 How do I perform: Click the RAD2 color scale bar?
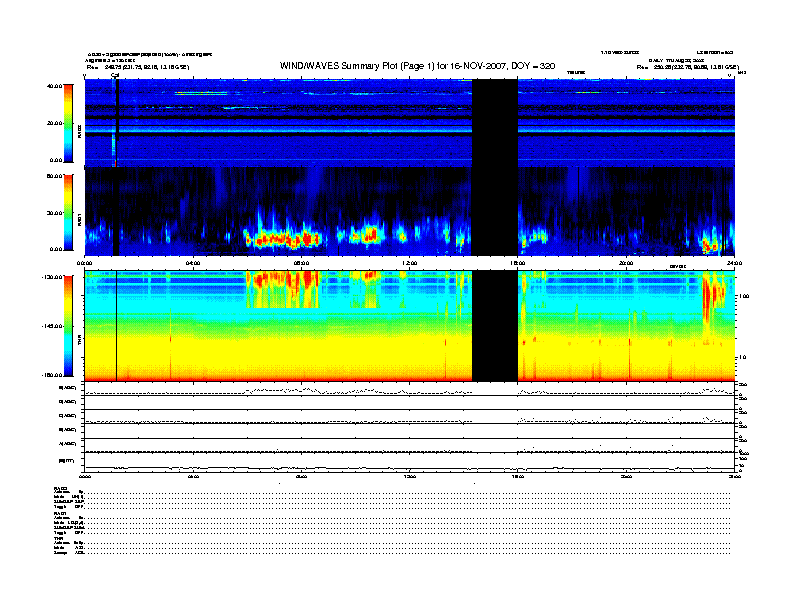tap(68, 124)
